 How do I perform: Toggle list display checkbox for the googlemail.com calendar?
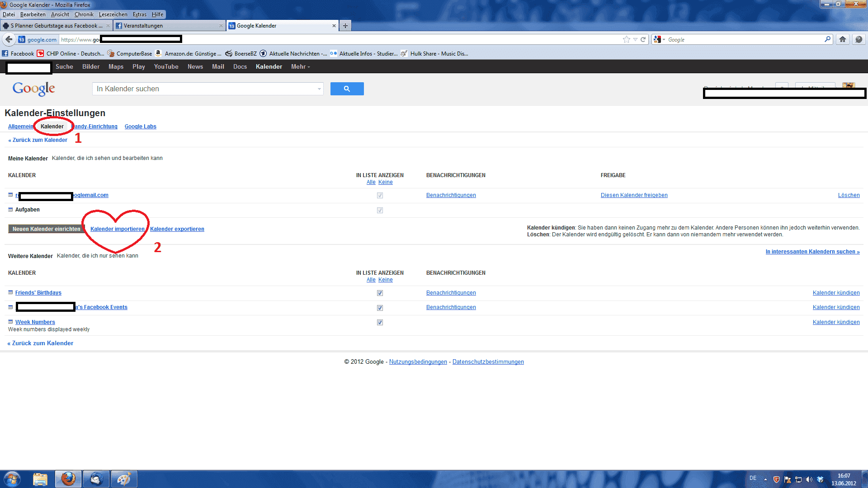(380, 196)
